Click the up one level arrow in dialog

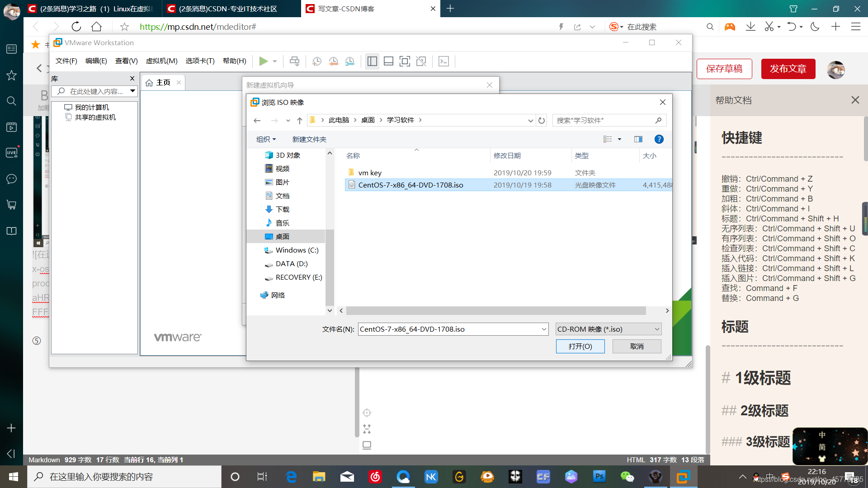(x=300, y=120)
